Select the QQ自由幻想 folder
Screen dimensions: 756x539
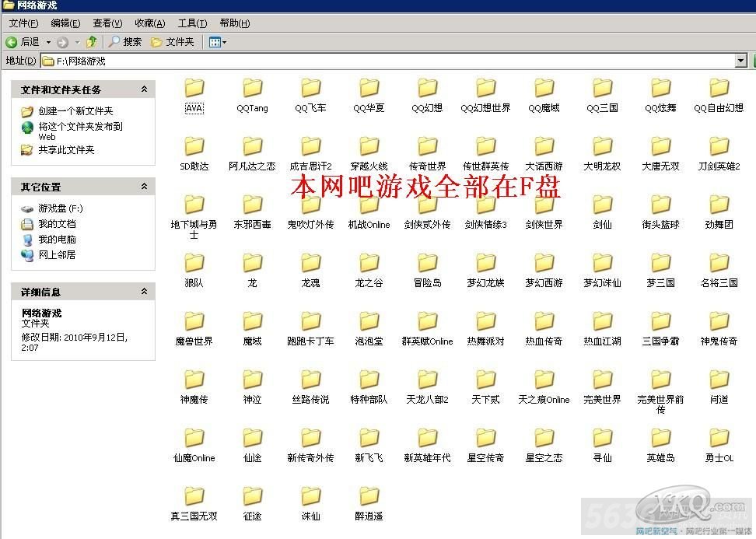click(719, 96)
